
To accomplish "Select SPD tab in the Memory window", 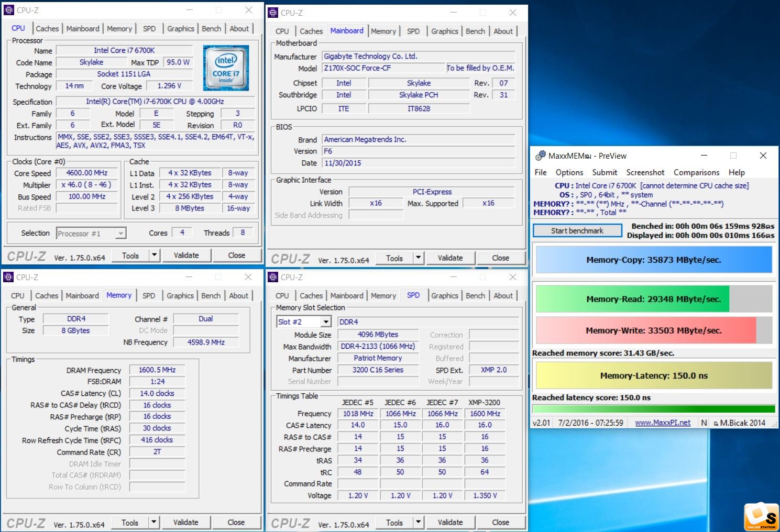I will (x=149, y=296).
